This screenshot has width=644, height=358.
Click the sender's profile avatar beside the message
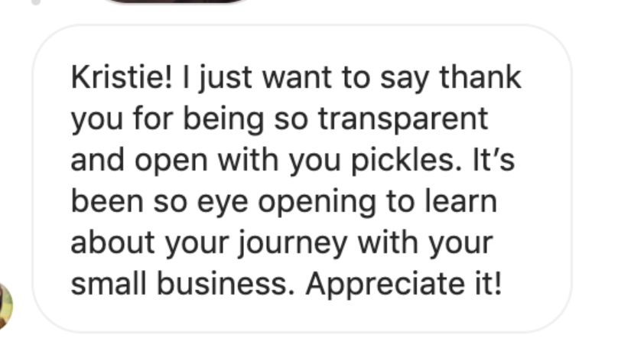(x=5, y=304)
